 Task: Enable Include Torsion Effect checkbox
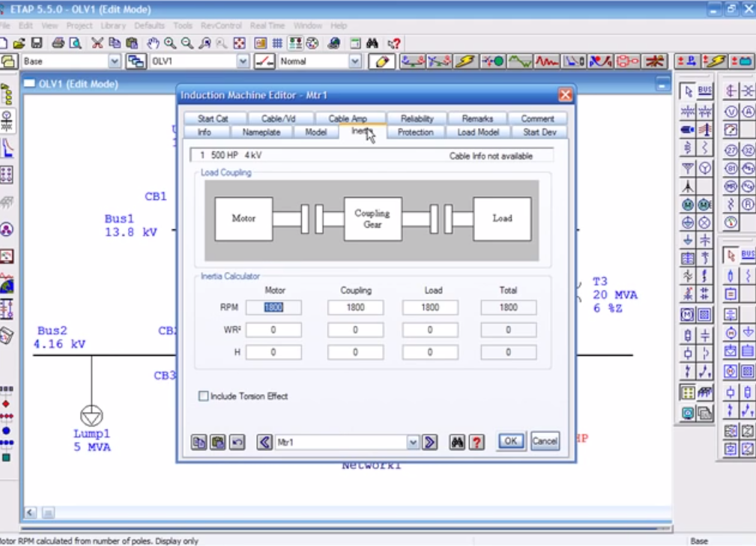click(x=204, y=396)
